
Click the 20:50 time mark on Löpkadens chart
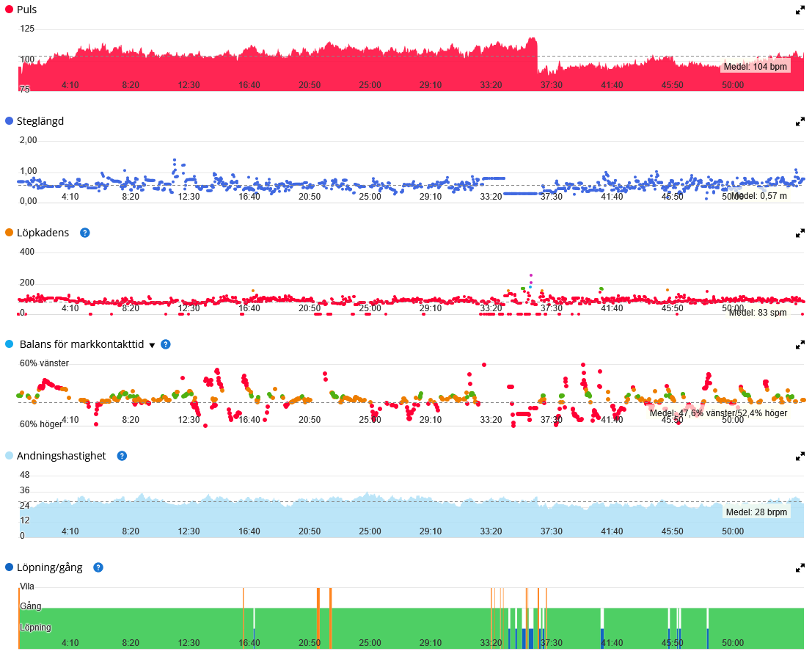pos(310,308)
